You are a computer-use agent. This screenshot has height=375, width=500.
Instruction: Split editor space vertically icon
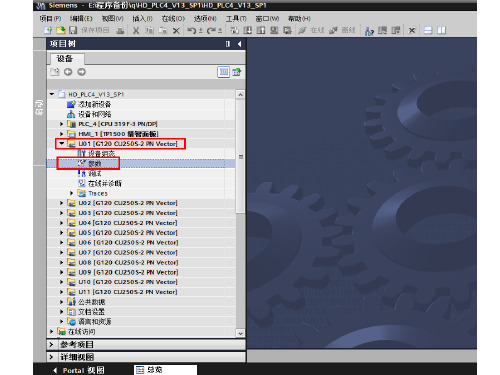pyautogui.click(x=441, y=31)
